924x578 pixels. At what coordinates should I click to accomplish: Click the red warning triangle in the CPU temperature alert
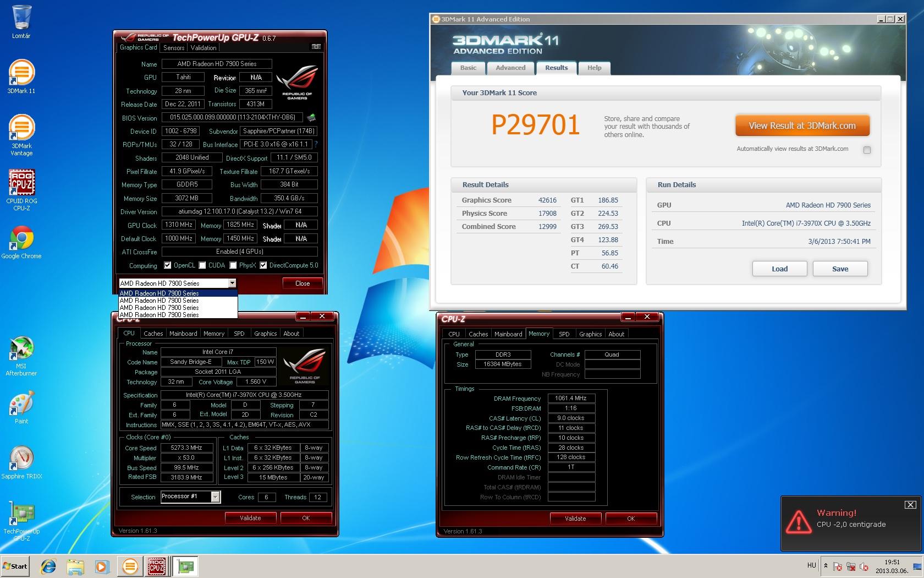click(x=798, y=521)
